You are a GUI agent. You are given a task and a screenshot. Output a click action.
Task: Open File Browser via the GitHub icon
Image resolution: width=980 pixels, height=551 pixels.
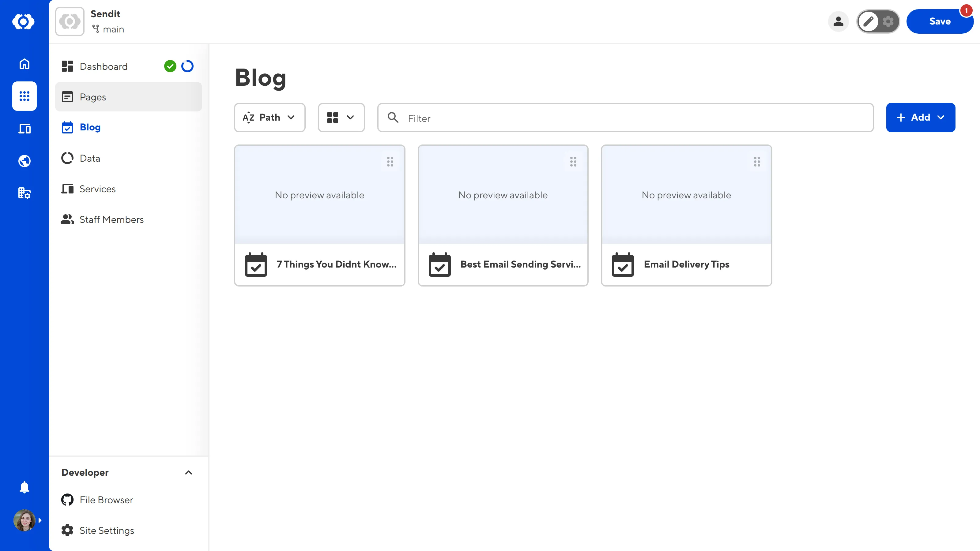pyautogui.click(x=67, y=500)
